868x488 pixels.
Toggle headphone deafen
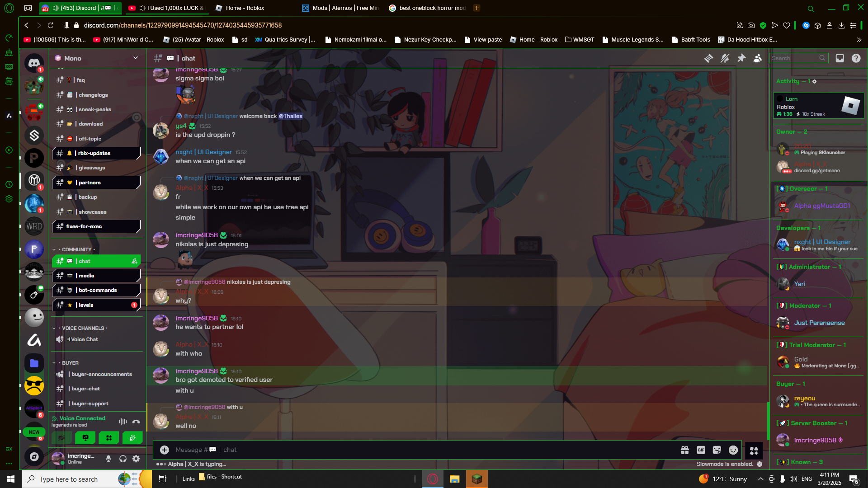123,459
